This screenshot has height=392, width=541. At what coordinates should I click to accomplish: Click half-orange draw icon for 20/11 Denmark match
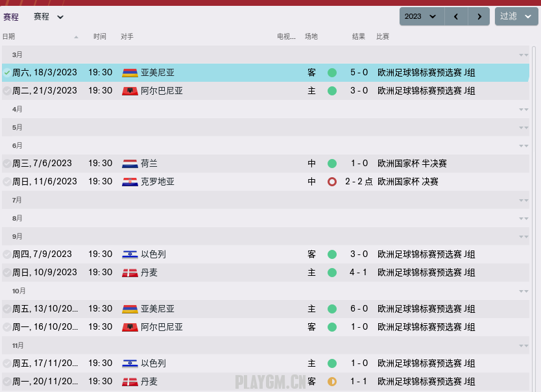tap(332, 382)
